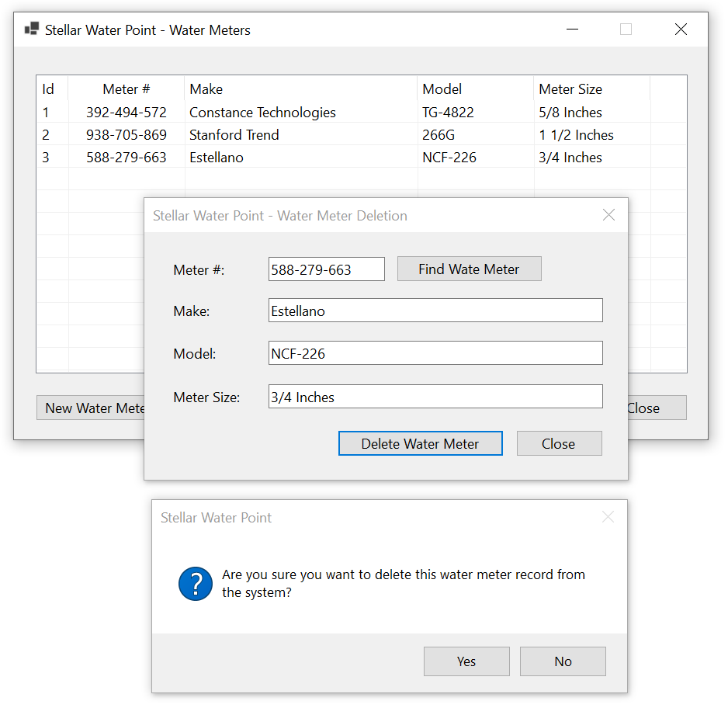Click Estellano cell in the meters list
728x708 pixels.
coord(217,158)
